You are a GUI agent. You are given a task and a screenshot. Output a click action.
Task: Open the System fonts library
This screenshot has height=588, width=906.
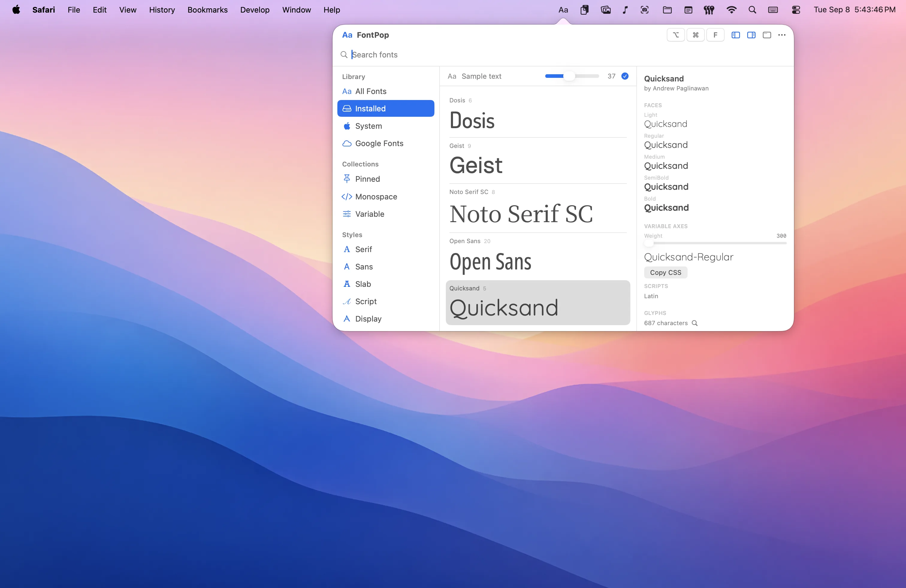click(386, 126)
